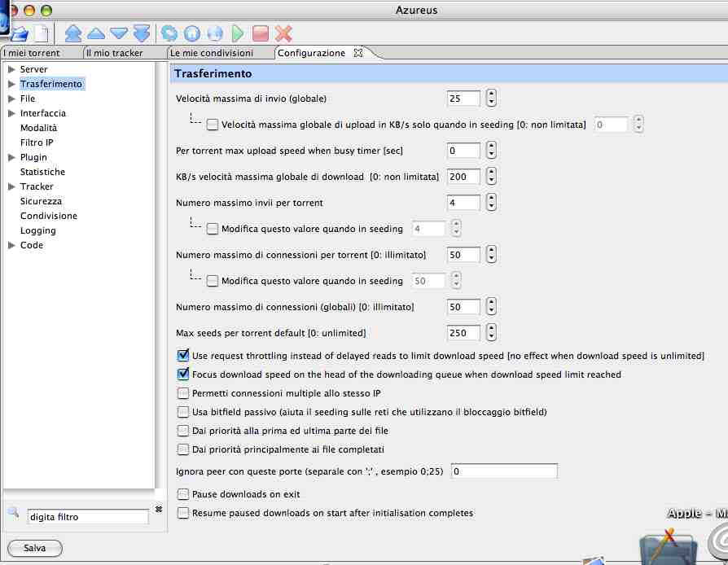728x565 pixels.
Task: Remove torrent with the red X icon
Action: 283,33
